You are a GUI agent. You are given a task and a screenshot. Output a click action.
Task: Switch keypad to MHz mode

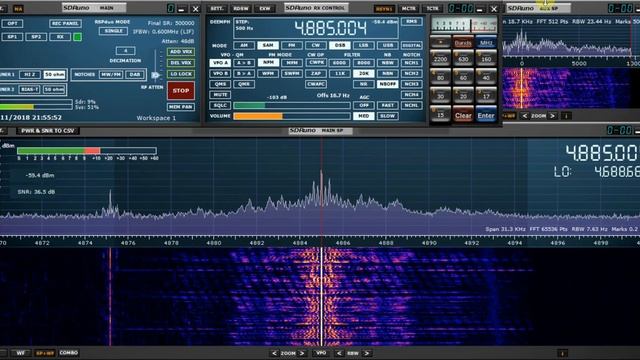pos(486,42)
